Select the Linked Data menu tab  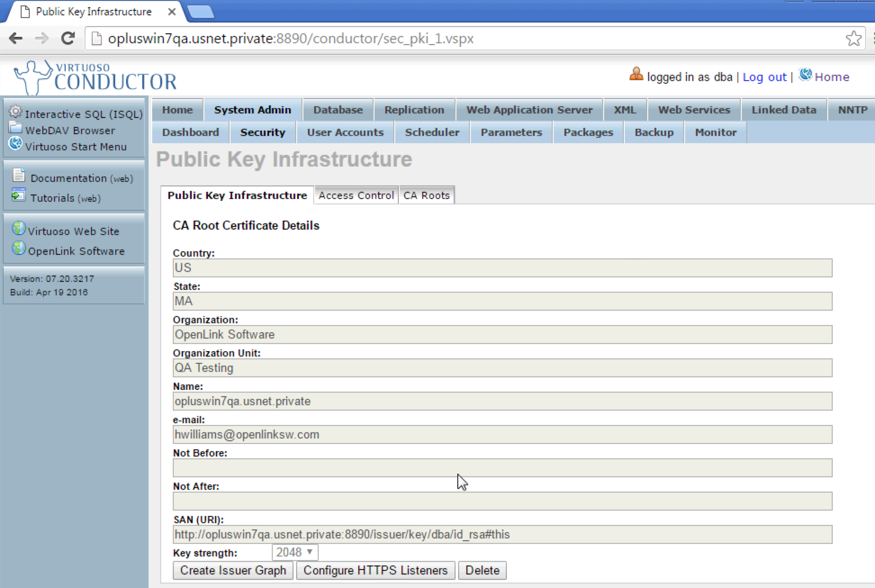[x=783, y=110]
